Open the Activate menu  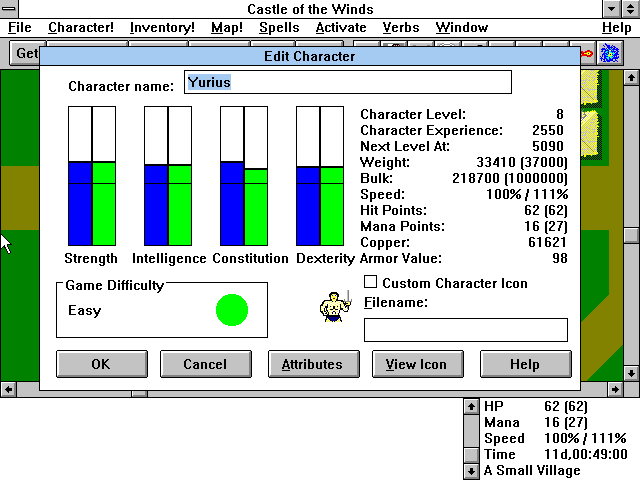tap(341, 28)
